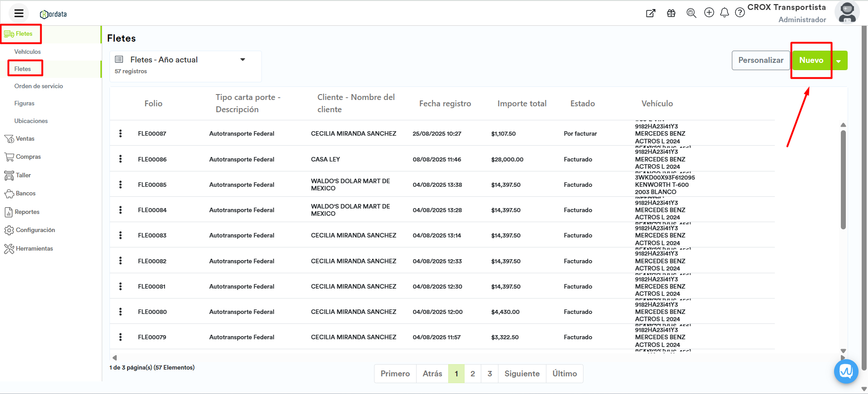
Task: Expand the arrow next to Nuevo button
Action: tap(839, 61)
